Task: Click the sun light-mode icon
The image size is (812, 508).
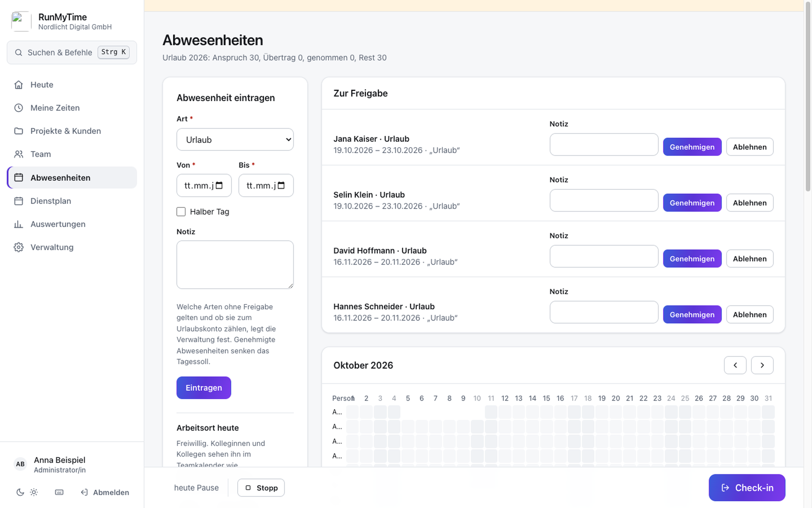Action: [x=34, y=492]
